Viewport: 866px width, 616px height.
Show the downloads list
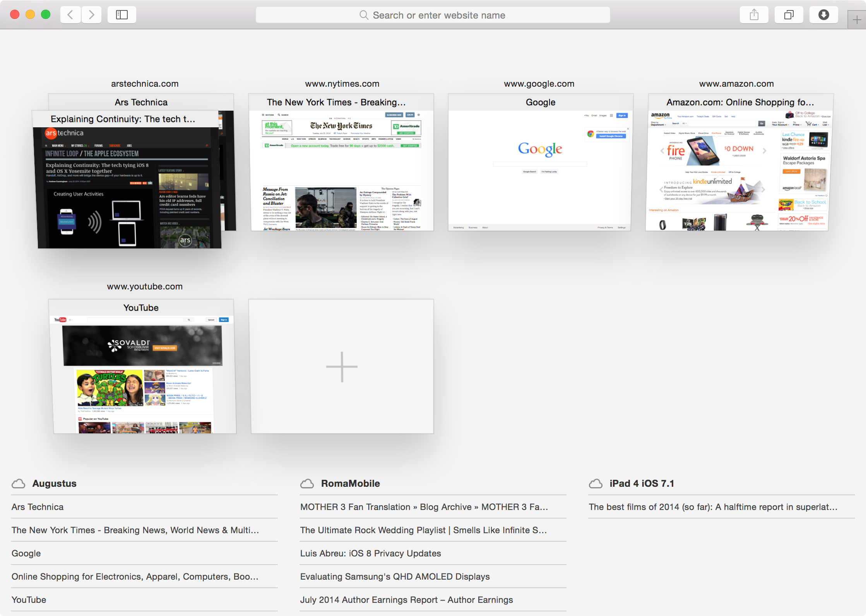tap(823, 15)
